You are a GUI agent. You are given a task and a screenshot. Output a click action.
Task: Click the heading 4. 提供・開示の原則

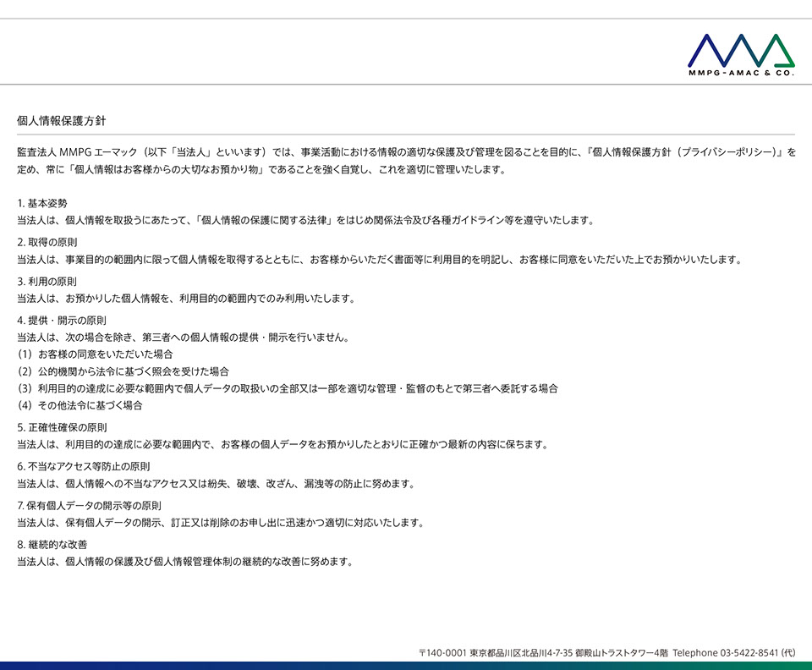[x=62, y=321]
